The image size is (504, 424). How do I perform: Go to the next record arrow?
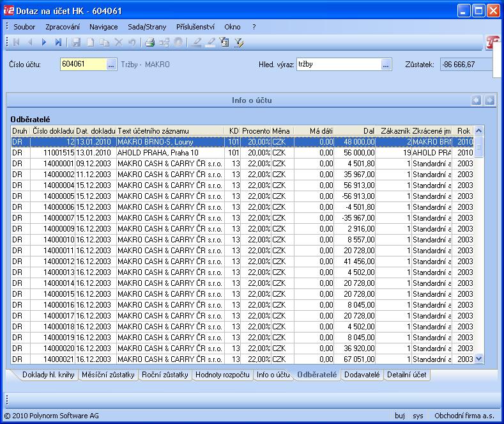[44, 42]
